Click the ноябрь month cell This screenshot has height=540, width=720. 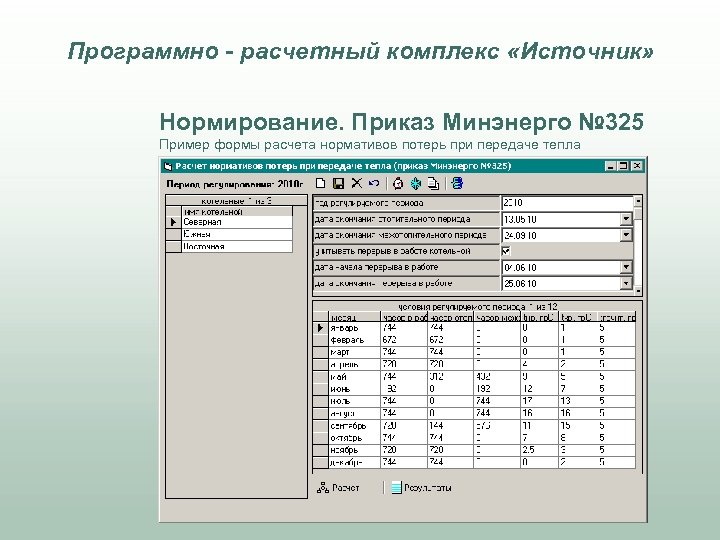354,450
